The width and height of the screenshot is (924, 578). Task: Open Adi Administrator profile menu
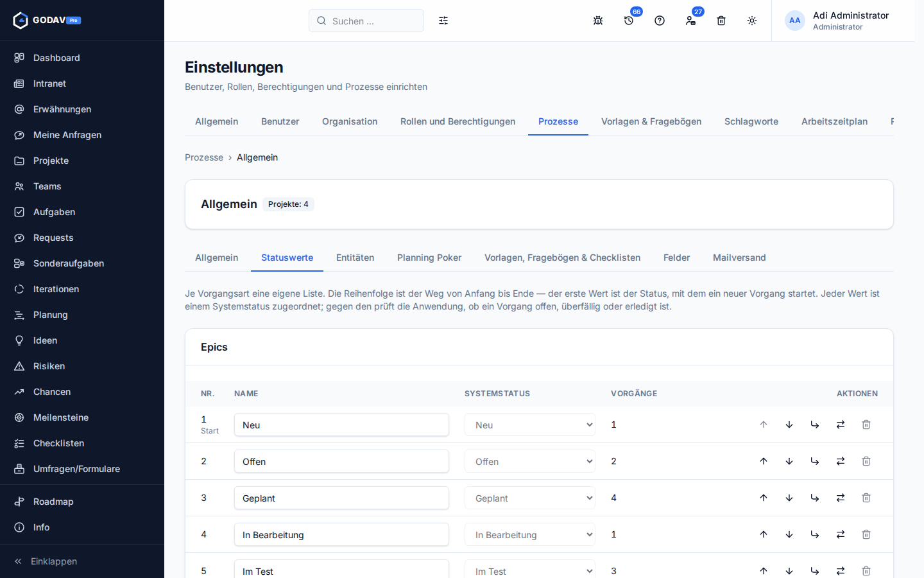(x=843, y=21)
